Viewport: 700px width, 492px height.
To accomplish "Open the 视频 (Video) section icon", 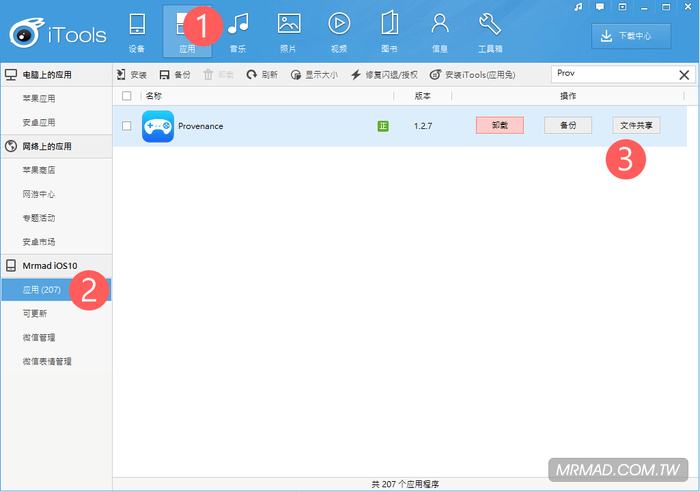I will (x=339, y=25).
